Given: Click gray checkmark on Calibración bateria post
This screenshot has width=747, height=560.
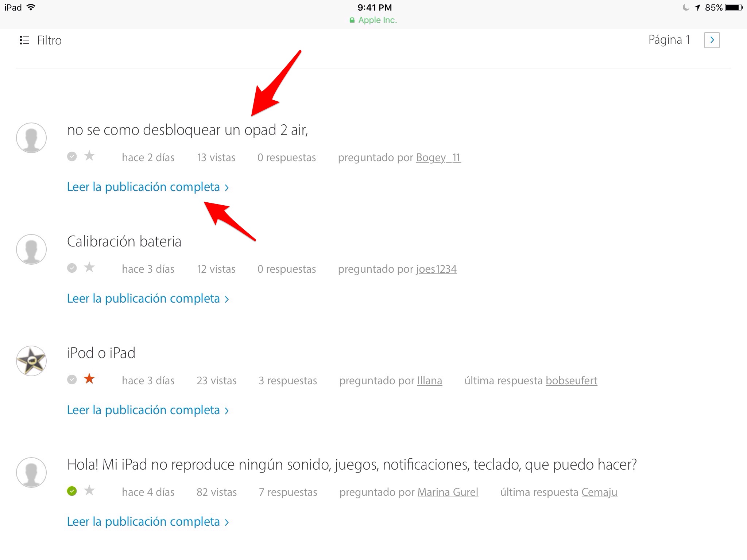Looking at the screenshot, I should coord(72,268).
